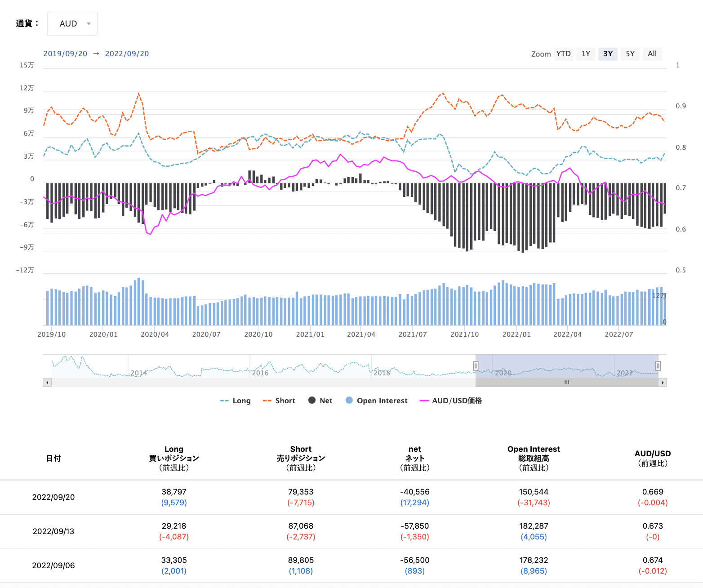The width and height of the screenshot is (703, 588).
Task: Grab the navigator right range handle
Action: (x=658, y=366)
